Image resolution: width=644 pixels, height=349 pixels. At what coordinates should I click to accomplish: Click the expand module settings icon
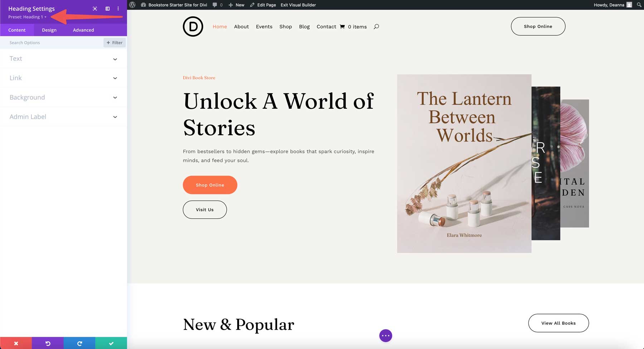[95, 9]
